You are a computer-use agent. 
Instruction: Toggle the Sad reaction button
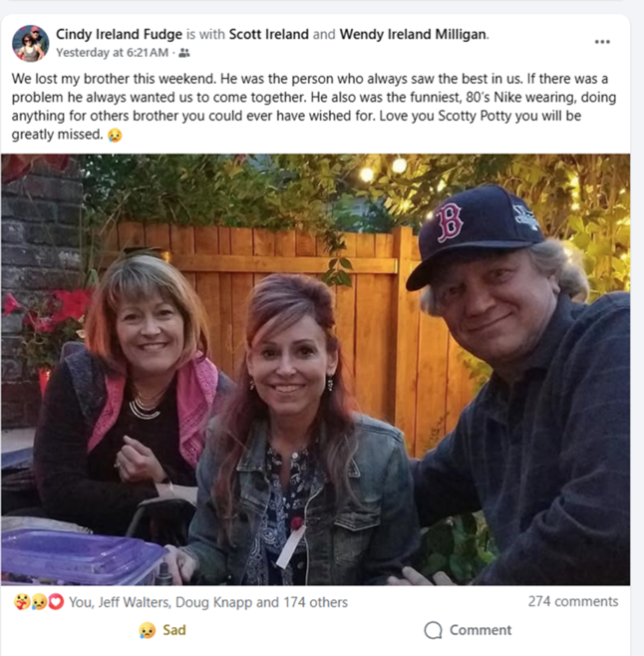pos(161,630)
